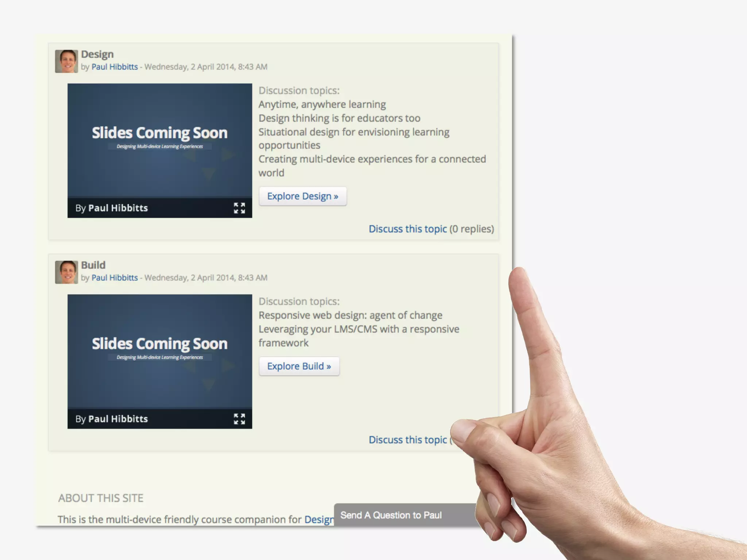Open Explore Design button
The width and height of the screenshot is (747, 560).
pos(302,196)
